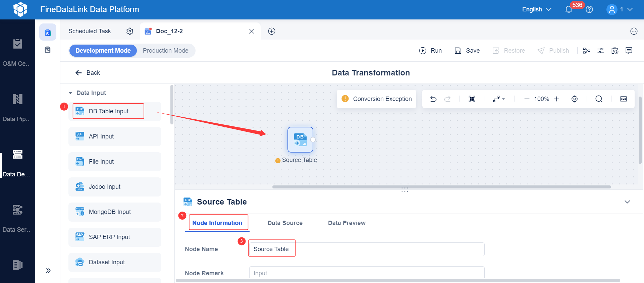This screenshot has height=283, width=644.
Task: Click the Save button
Action: 467,51
